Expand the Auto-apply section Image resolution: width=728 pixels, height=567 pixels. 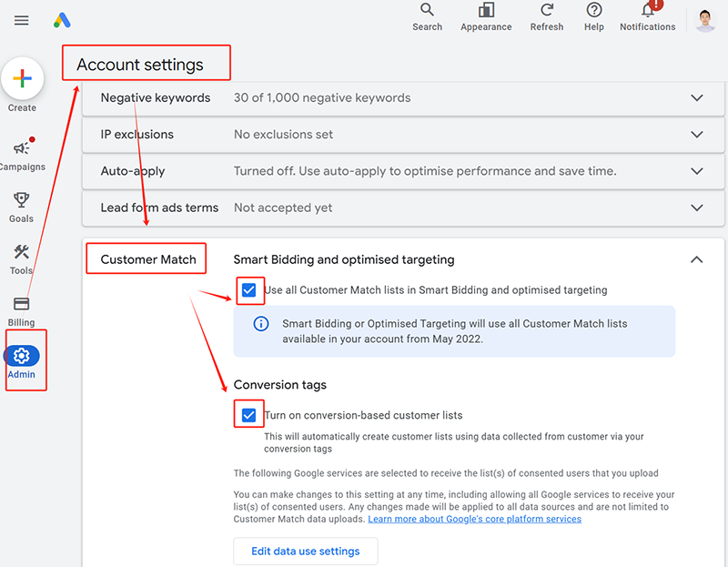(697, 171)
